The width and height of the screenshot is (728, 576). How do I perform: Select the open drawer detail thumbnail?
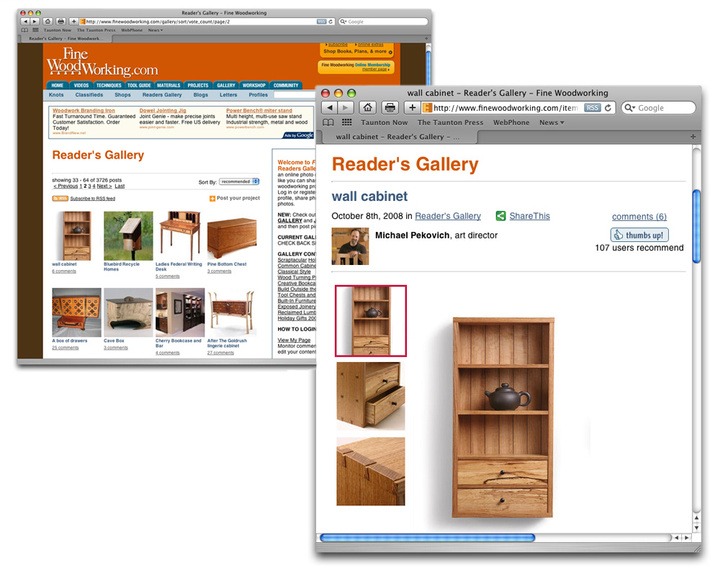click(x=371, y=396)
